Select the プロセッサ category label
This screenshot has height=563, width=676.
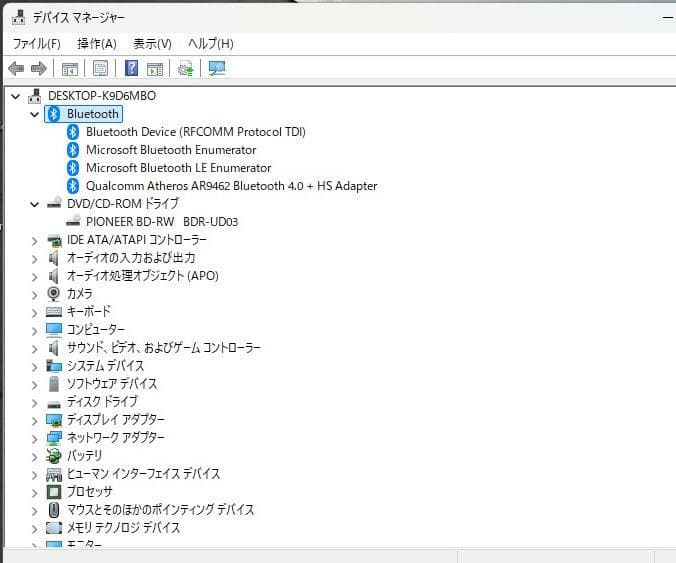click(x=89, y=491)
